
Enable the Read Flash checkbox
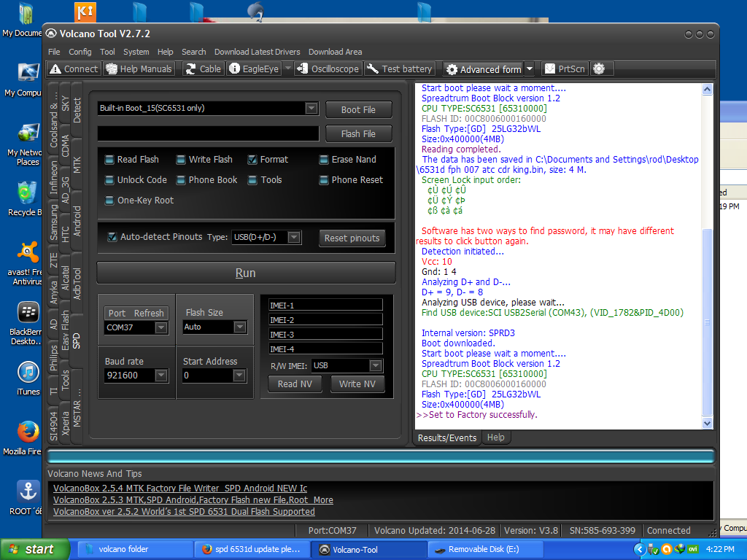point(109,160)
